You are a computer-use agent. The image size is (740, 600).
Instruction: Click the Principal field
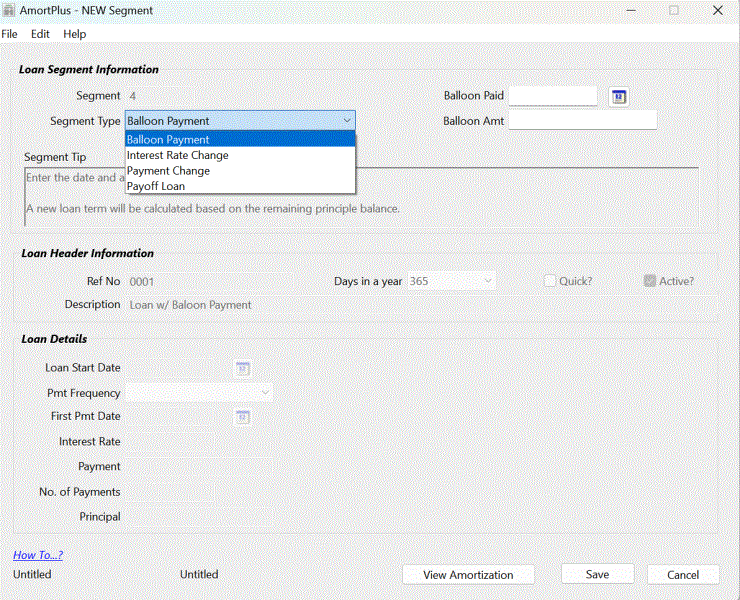click(x=199, y=517)
